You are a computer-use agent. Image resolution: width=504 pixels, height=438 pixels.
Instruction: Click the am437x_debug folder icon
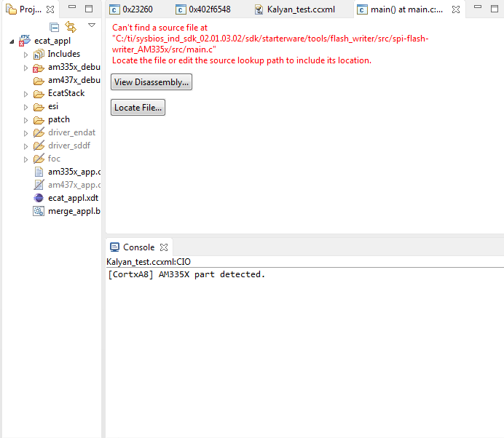point(39,81)
